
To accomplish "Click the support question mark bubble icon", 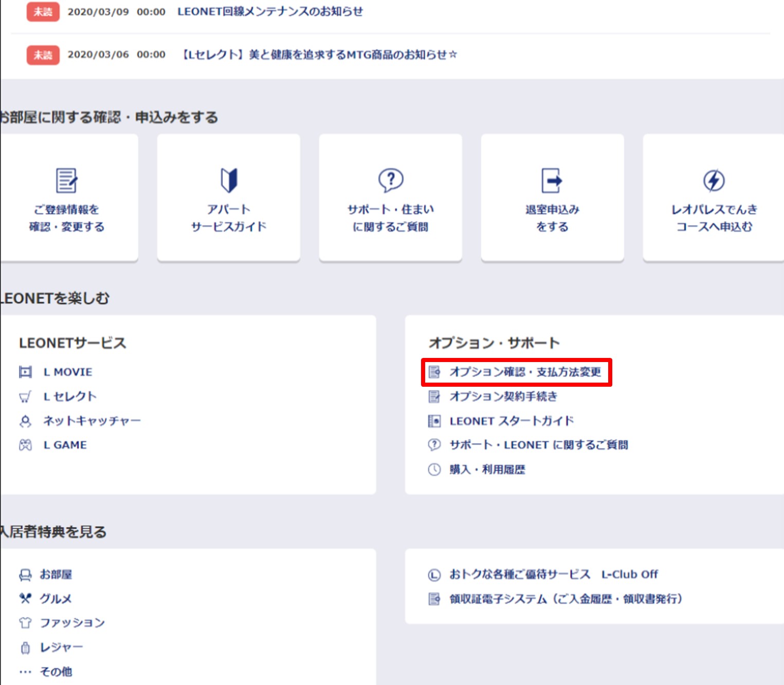I will point(391,180).
